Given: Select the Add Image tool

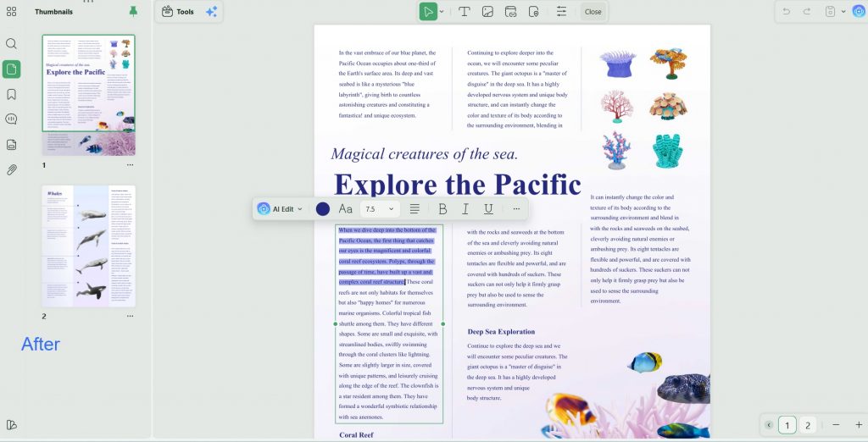Looking at the screenshot, I should (x=487, y=12).
